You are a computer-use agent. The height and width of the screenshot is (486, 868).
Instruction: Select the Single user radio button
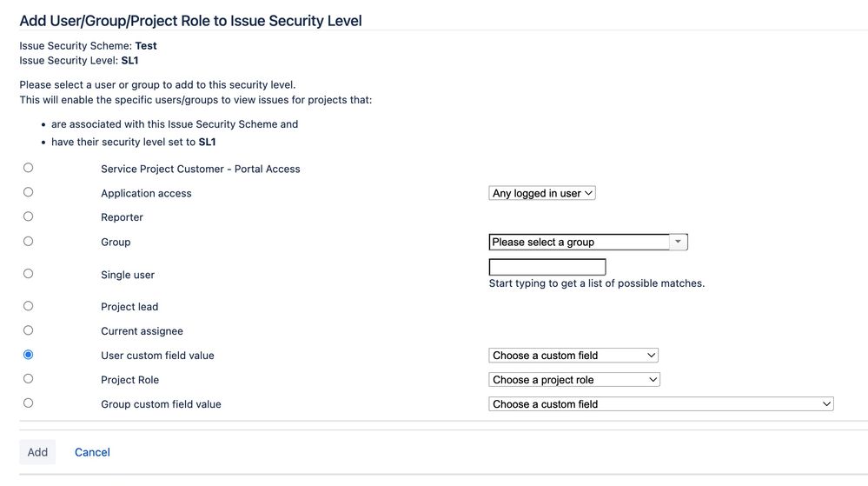coord(29,274)
